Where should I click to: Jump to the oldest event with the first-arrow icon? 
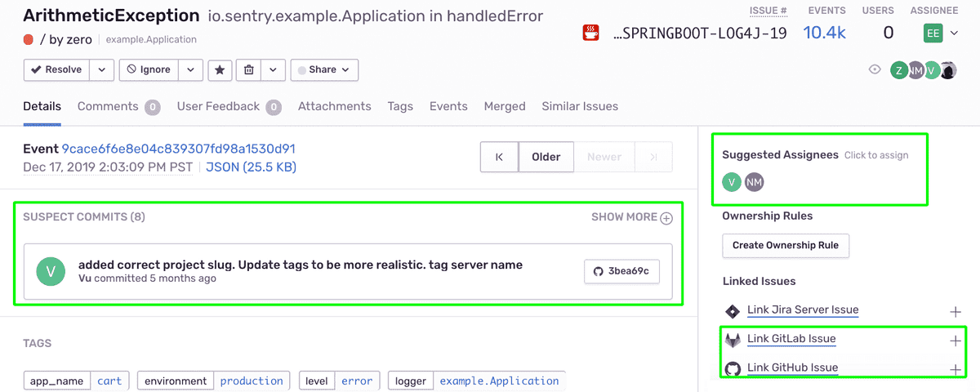[499, 157]
